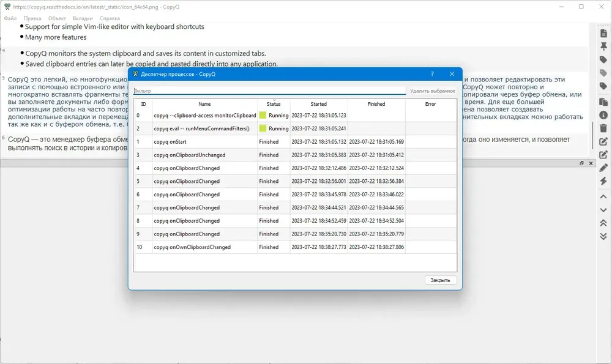
Task: Select the 'copyq onOwnClipboardChanged' row
Action: click(295, 247)
